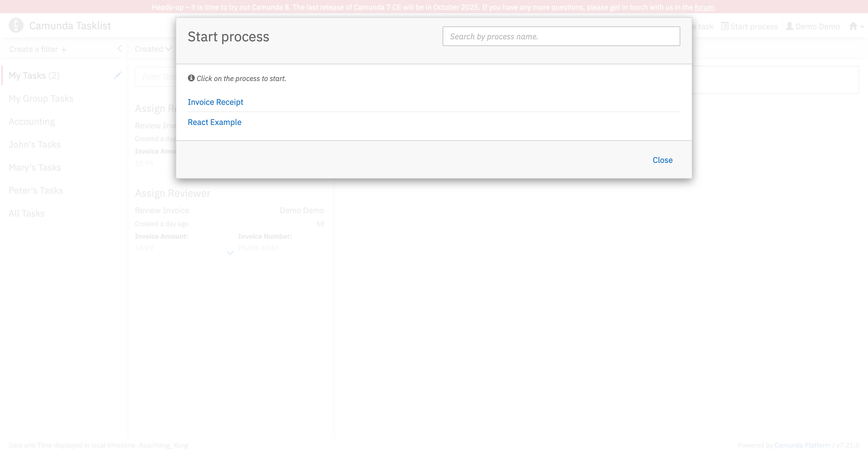
Task: Expand task variables with the down chevron
Action: click(x=230, y=253)
